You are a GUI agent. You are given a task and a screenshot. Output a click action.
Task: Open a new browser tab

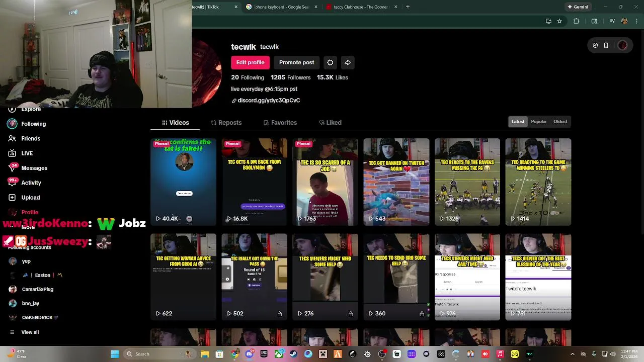pyautogui.click(x=408, y=7)
